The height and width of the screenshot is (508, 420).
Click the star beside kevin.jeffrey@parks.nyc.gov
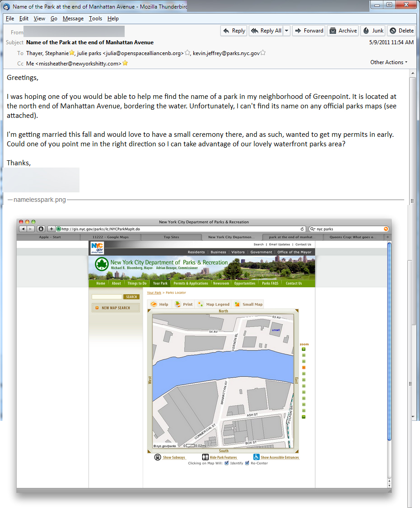263,53
